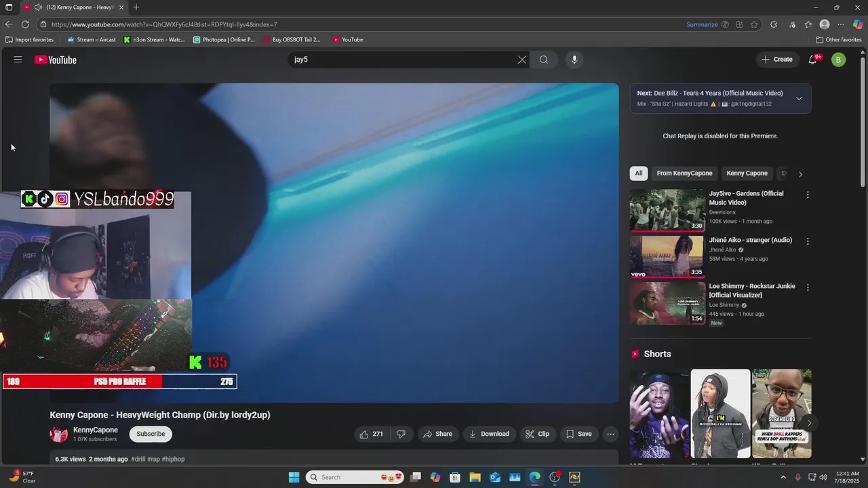
Task: Share the video
Action: 437,434
